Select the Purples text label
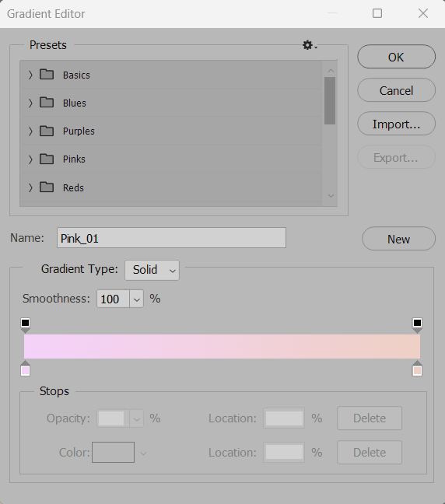 tap(79, 131)
